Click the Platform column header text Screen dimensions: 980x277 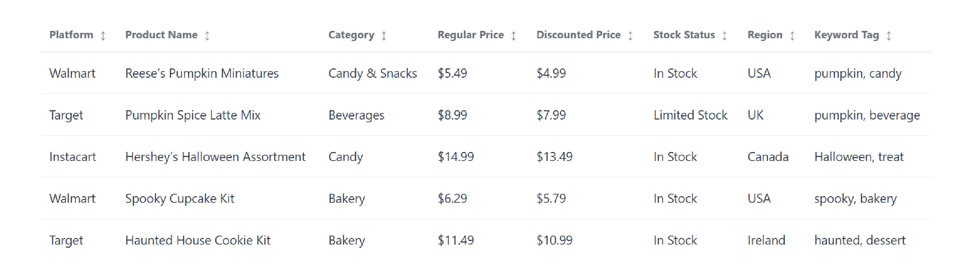point(71,35)
